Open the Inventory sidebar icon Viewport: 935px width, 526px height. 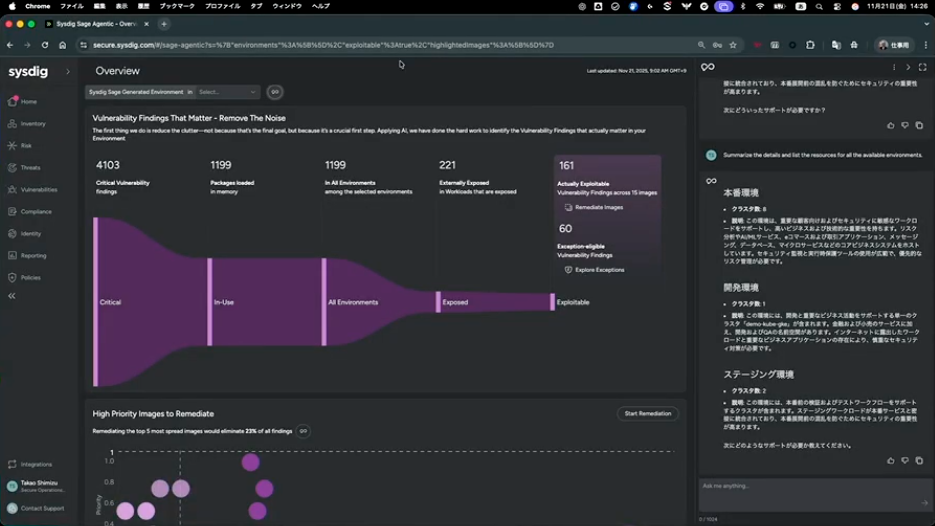point(12,123)
